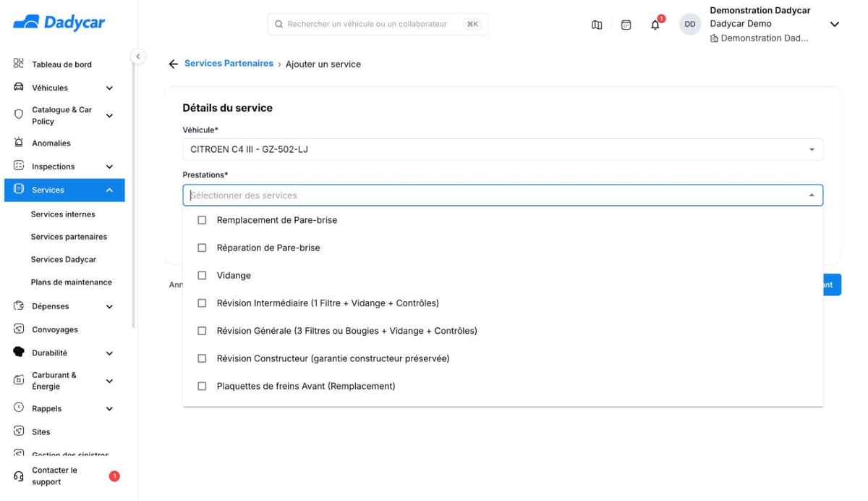Click the Durabilité leaf icon

pos(19,353)
